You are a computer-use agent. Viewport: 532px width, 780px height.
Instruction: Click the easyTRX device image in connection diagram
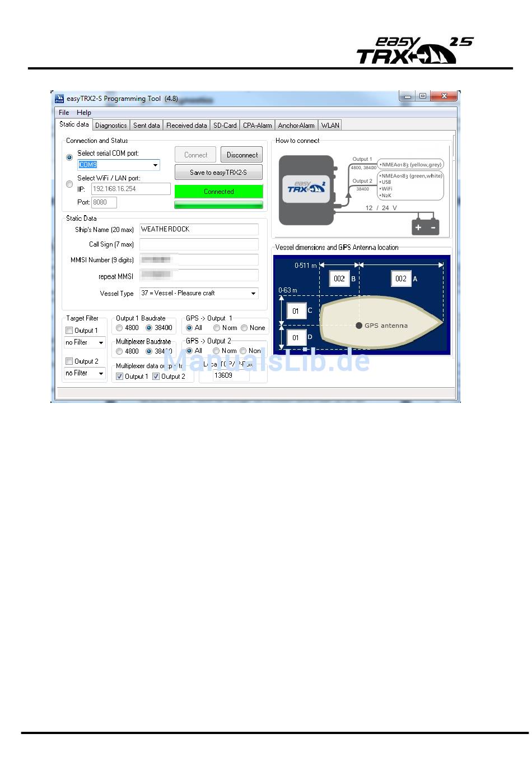[x=307, y=191]
